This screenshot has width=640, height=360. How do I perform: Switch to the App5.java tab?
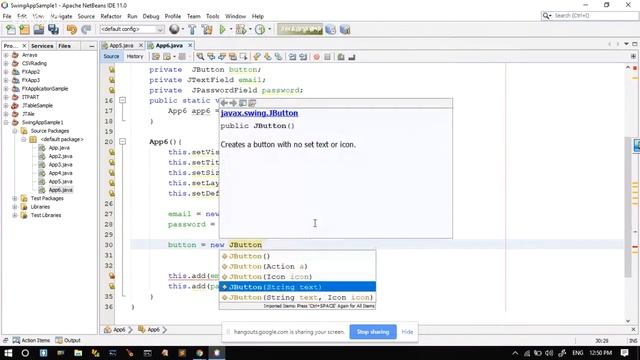pyautogui.click(x=121, y=45)
